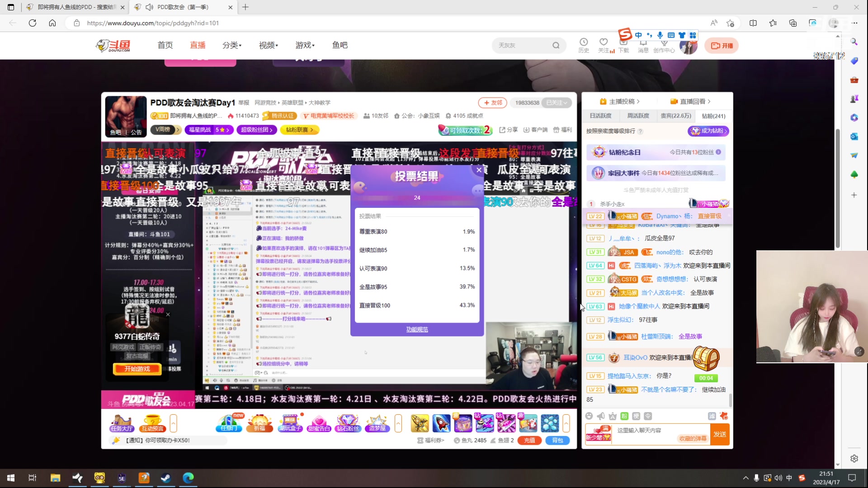Click the 充值 recharge button
The height and width of the screenshot is (488, 868).
point(529,441)
